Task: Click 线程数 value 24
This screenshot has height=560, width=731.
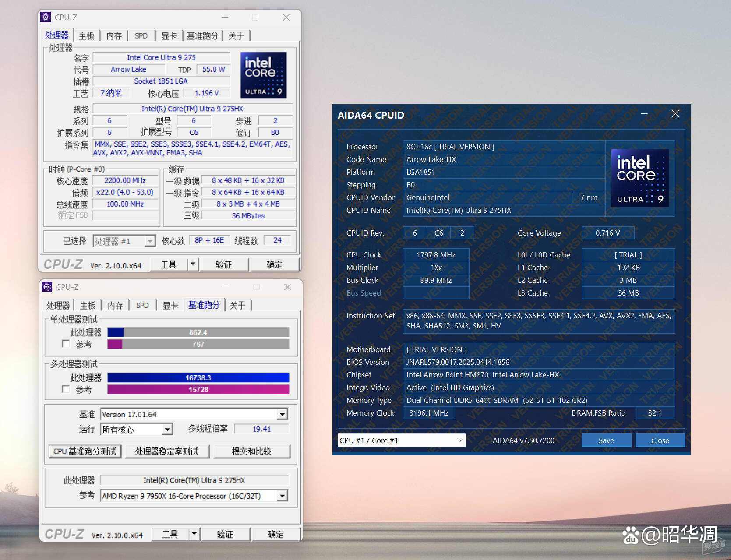Action: pyautogui.click(x=277, y=240)
